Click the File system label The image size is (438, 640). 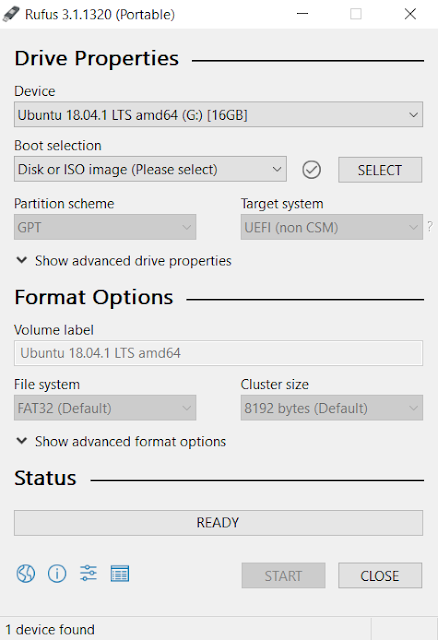pos(47,384)
